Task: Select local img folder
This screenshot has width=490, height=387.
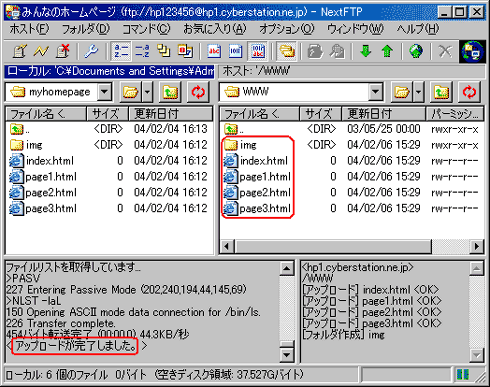Action: [x=26, y=145]
